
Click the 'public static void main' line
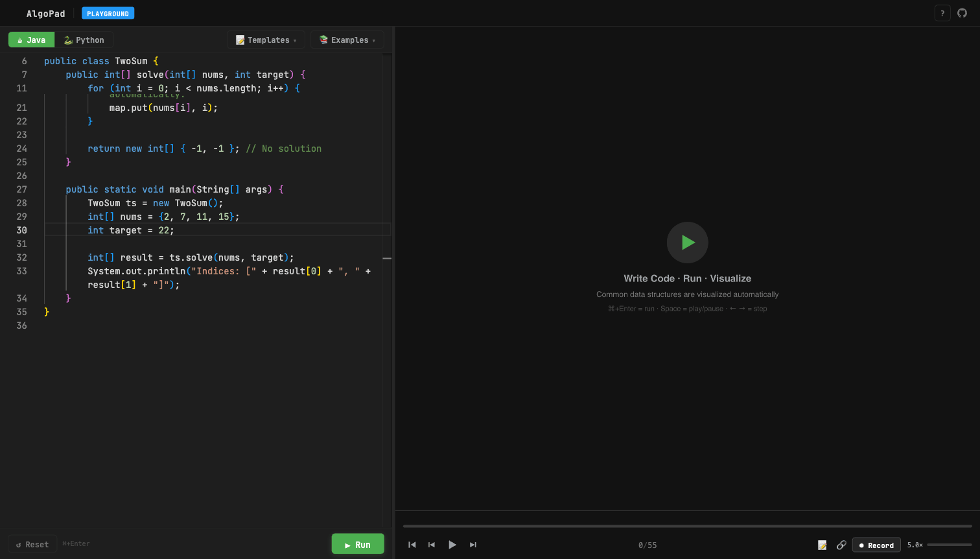point(174,189)
